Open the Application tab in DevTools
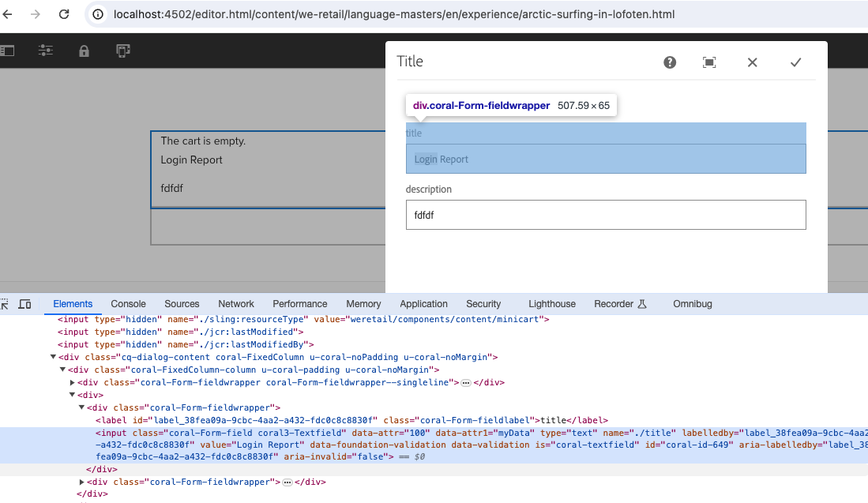Image resolution: width=868 pixels, height=503 pixels. 423,304
